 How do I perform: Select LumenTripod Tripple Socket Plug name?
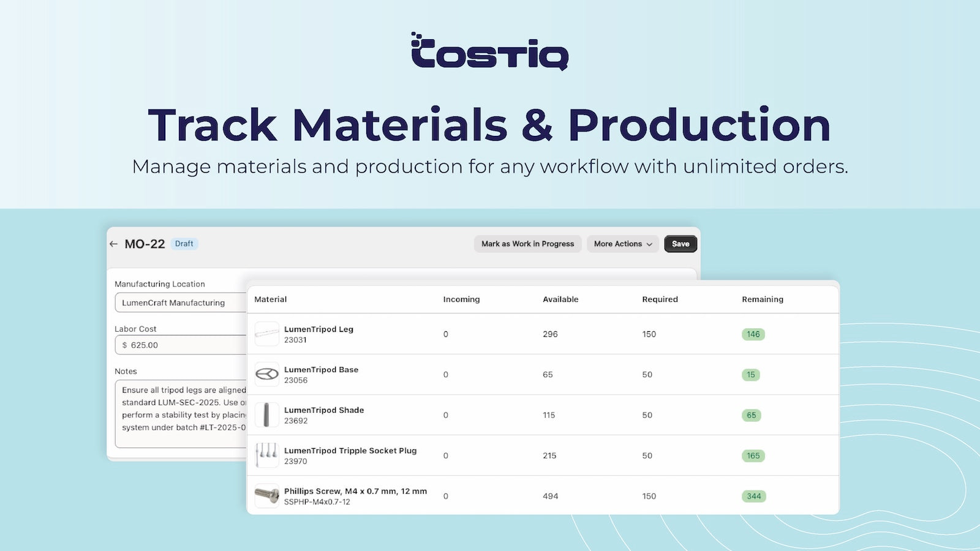coord(350,451)
